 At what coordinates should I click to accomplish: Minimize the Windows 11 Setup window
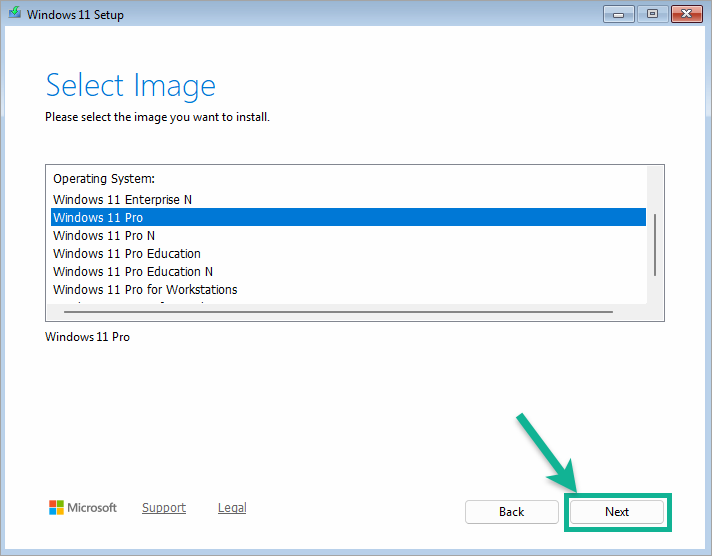click(618, 14)
